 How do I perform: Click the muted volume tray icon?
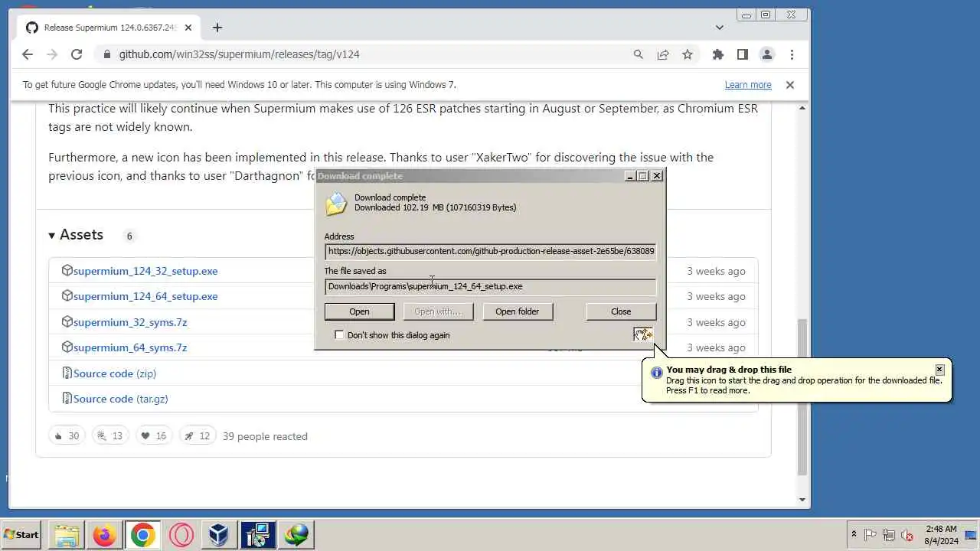[x=907, y=535]
